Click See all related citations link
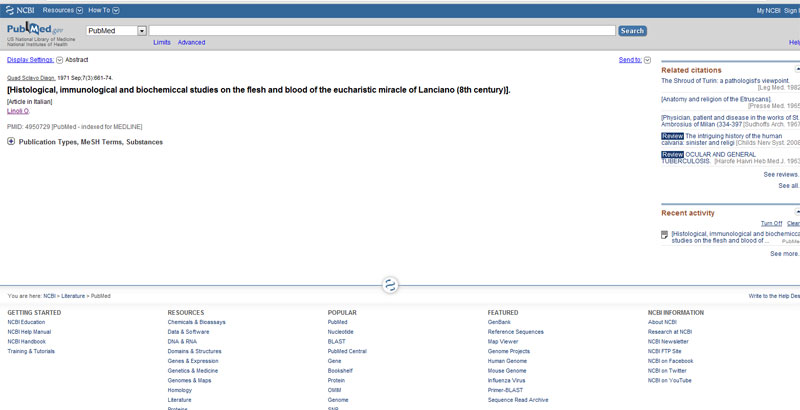Viewport: 800px width, 410px height. (788, 186)
